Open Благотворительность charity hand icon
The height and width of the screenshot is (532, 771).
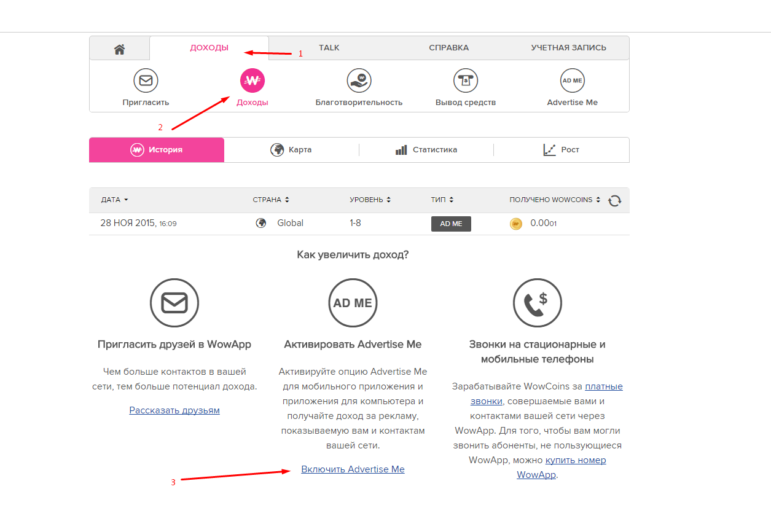(359, 80)
